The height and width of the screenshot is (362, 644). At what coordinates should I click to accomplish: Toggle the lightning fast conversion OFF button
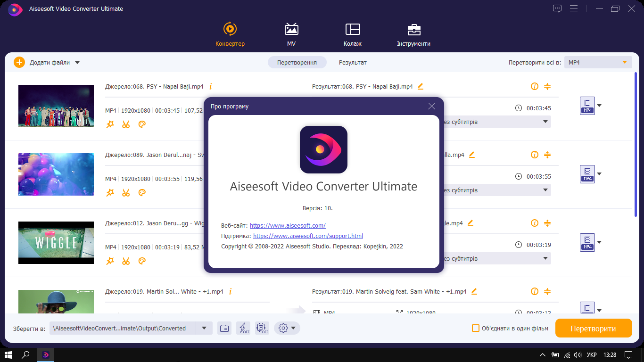[243, 328]
